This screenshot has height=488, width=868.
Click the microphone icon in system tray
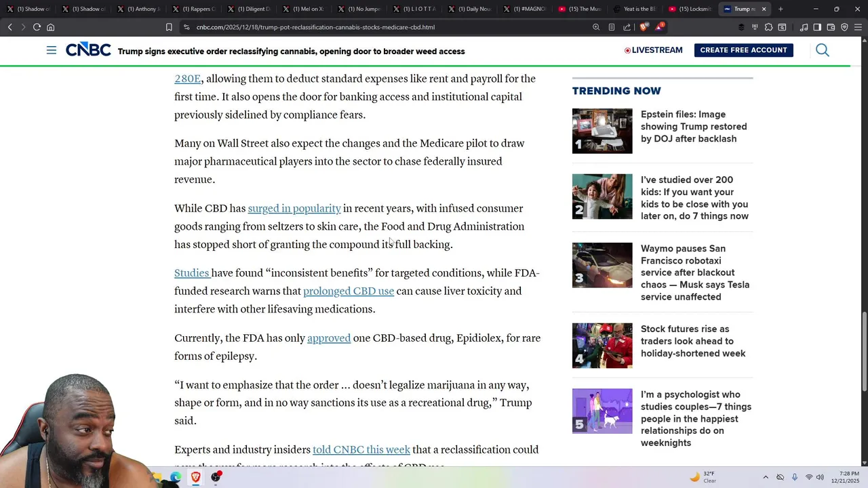pyautogui.click(x=795, y=477)
